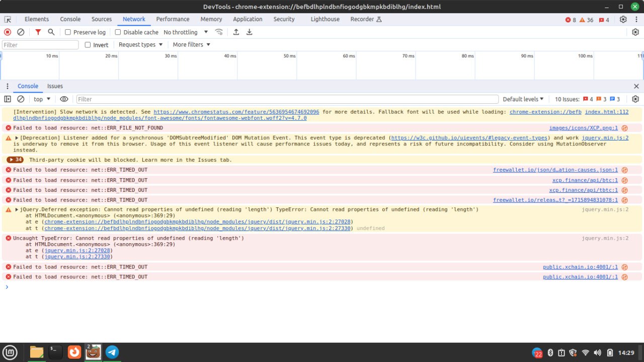
Task: Open the Issues drawer tab
Action: tap(55, 86)
